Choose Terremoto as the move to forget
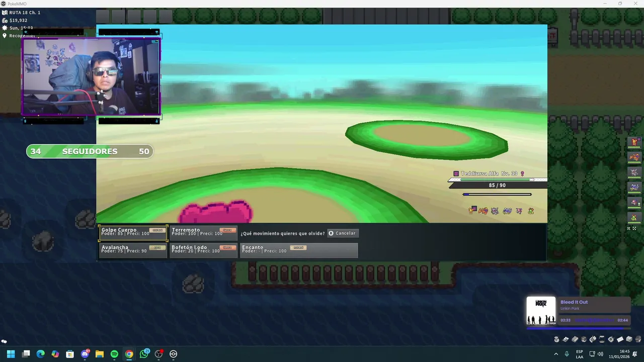644x362 pixels. click(203, 233)
